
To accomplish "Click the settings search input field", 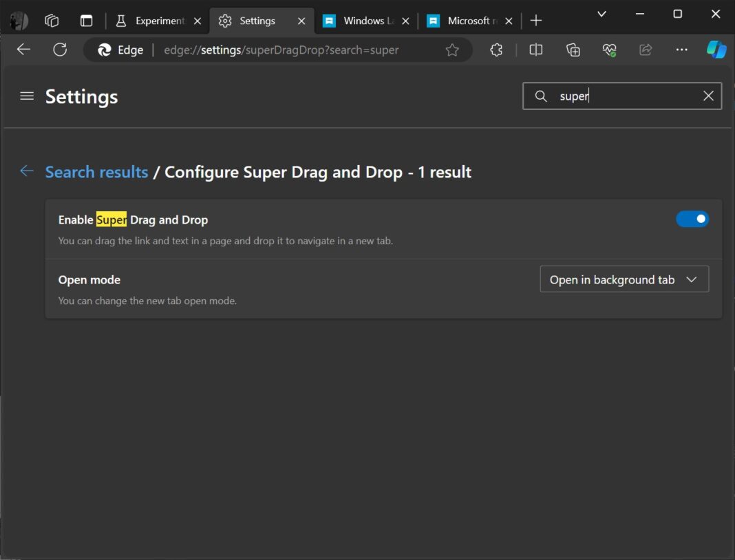I will tap(619, 96).
